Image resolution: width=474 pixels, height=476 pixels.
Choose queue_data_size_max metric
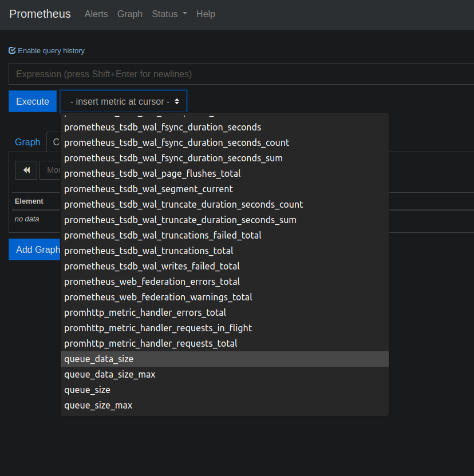point(224,375)
